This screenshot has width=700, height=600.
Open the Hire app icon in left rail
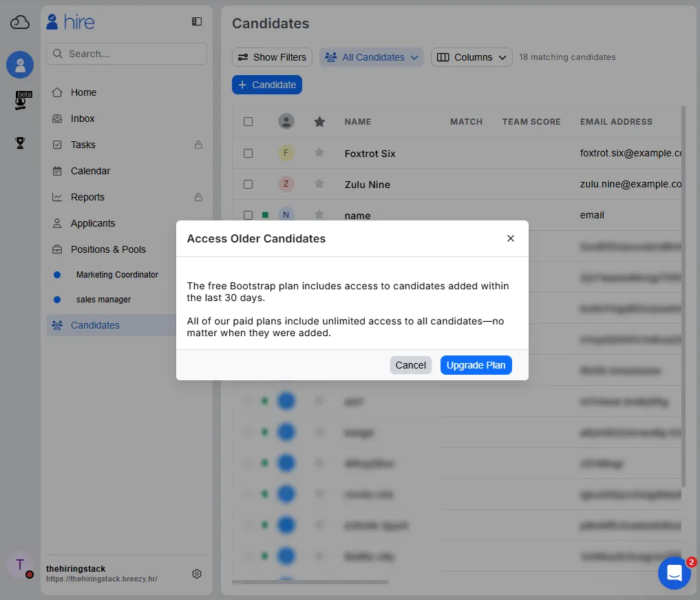click(20, 65)
